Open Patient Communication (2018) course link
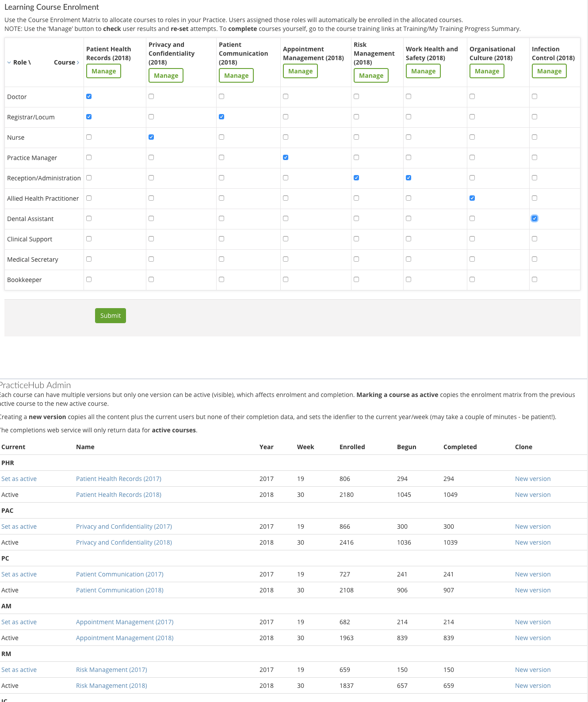Viewport: 588px width, 702px height. [120, 590]
